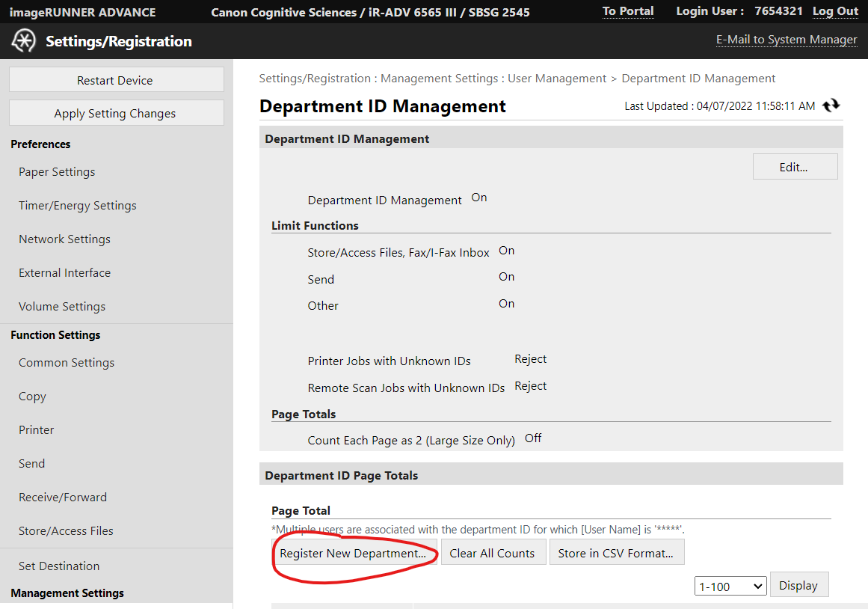Click the refresh icon beside Last Updated
The height and width of the screenshot is (609, 868).
(x=831, y=106)
